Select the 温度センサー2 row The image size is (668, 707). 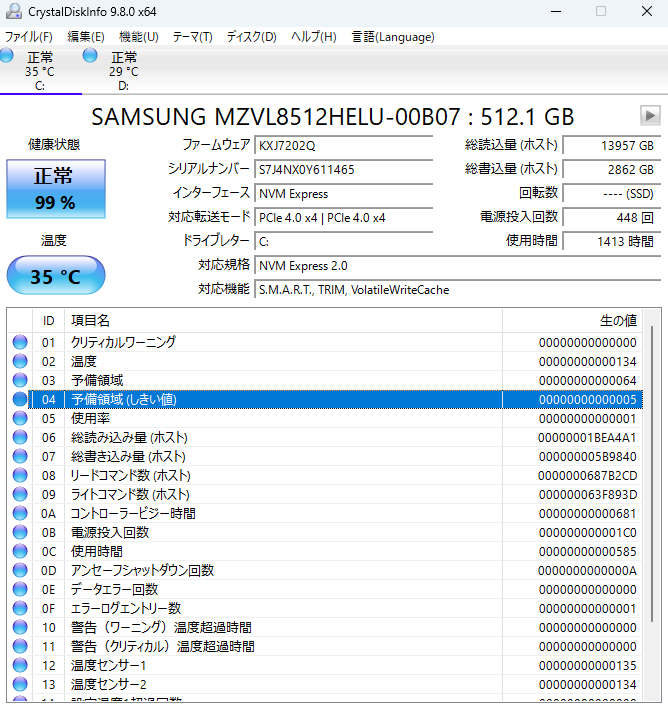[x=325, y=684]
